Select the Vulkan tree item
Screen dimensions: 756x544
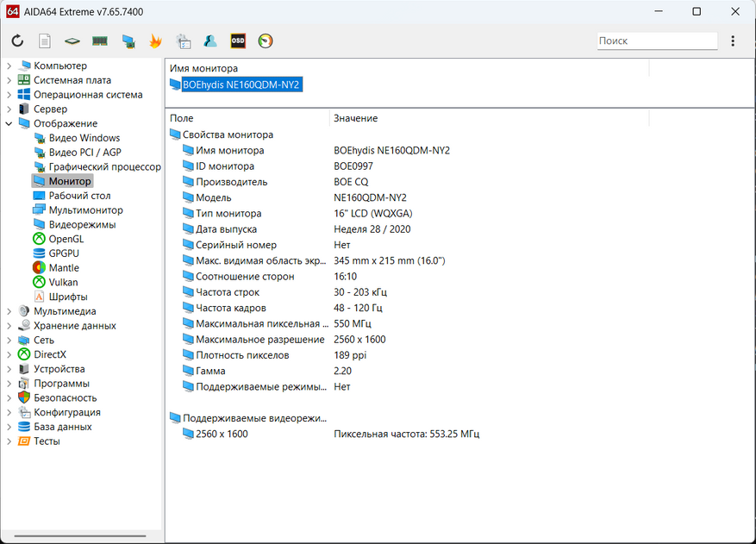click(63, 282)
